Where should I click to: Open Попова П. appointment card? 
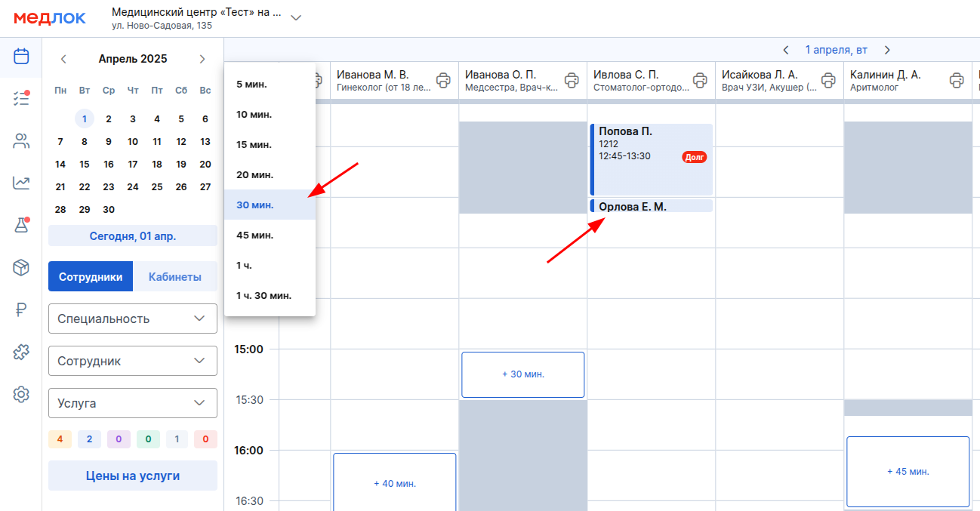(651, 159)
